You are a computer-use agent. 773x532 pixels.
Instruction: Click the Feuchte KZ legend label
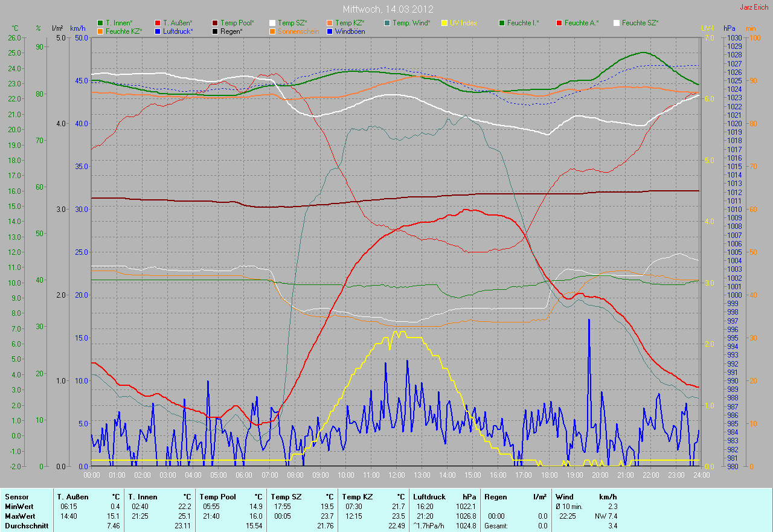(x=123, y=31)
